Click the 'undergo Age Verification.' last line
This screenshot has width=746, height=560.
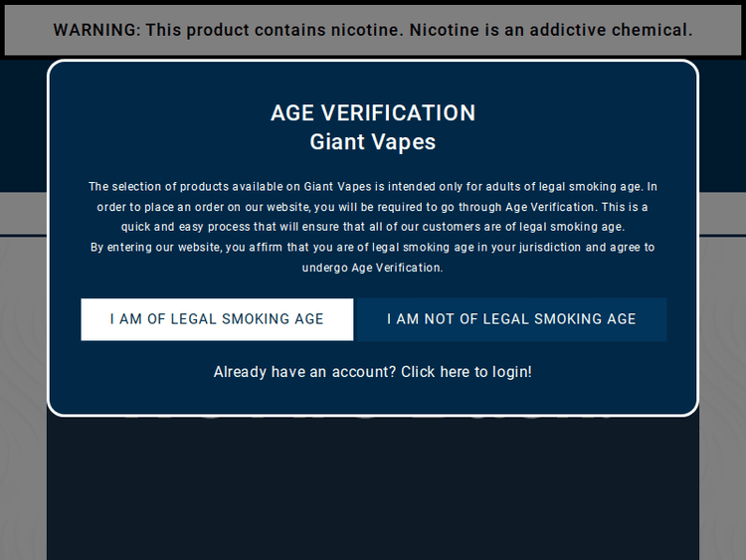(x=373, y=268)
